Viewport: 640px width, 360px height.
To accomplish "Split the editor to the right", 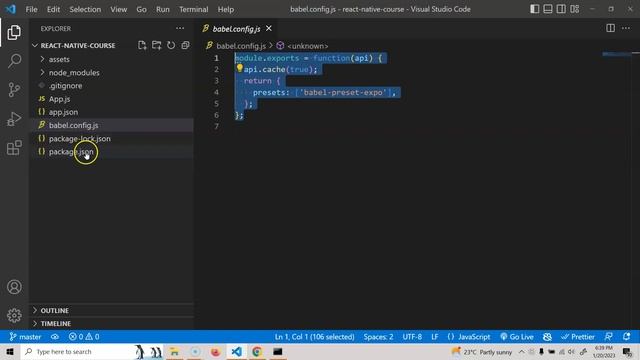I will (x=611, y=28).
